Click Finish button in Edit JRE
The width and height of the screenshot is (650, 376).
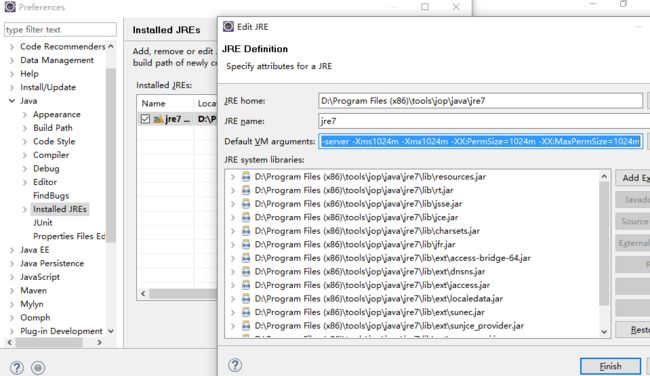(x=610, y=366)
